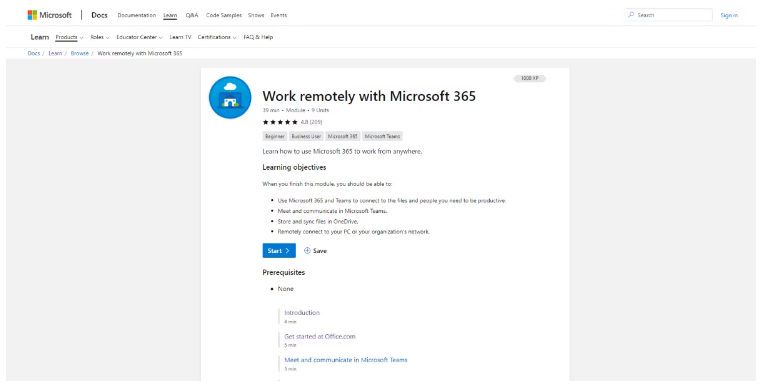Go to Q&A section
765x387 pixels.
[192, 15]
